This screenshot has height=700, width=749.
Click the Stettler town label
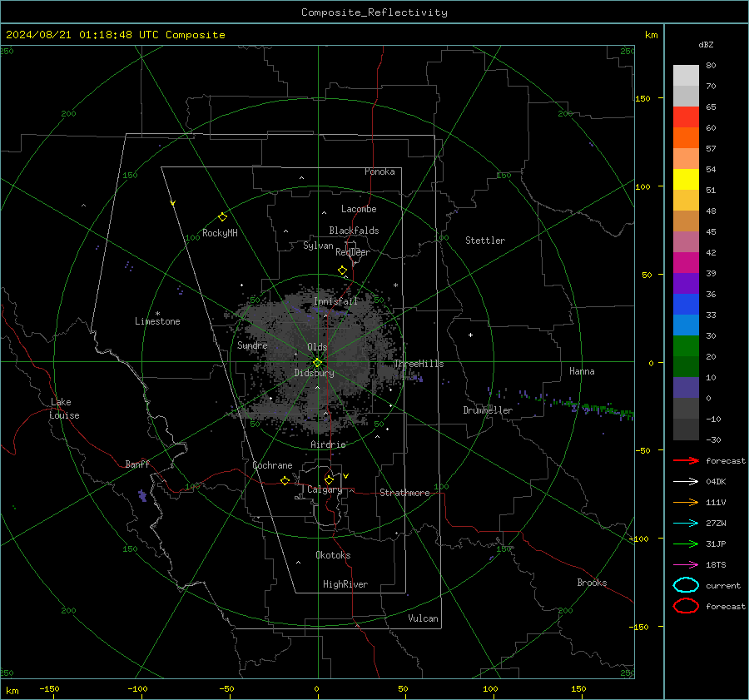click(485, 241)
